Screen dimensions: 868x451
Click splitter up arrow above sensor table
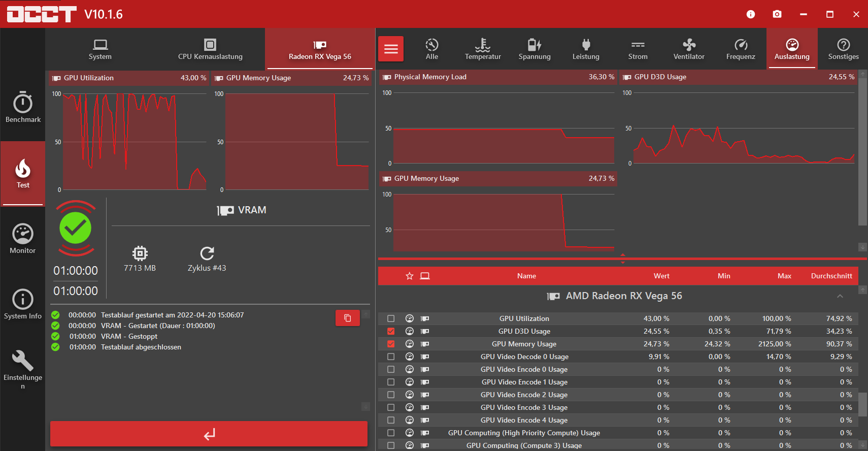(623, 254)
